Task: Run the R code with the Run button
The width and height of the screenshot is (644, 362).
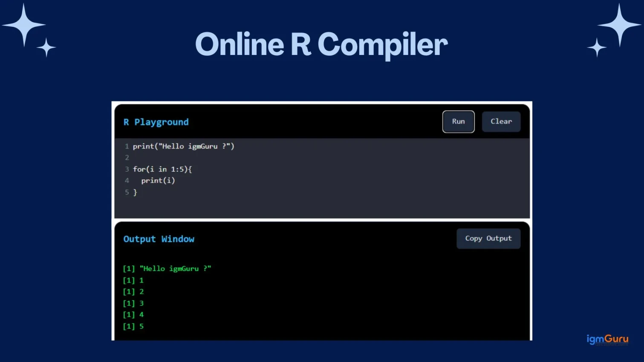Action: coord(458,122)
